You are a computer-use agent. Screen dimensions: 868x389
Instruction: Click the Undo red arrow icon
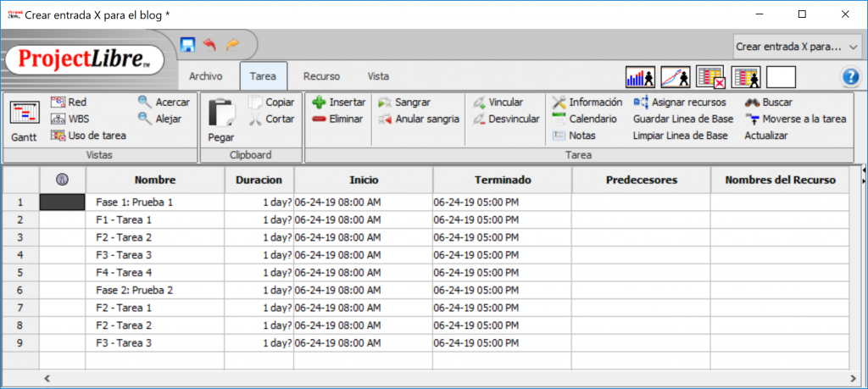point(210,45)
